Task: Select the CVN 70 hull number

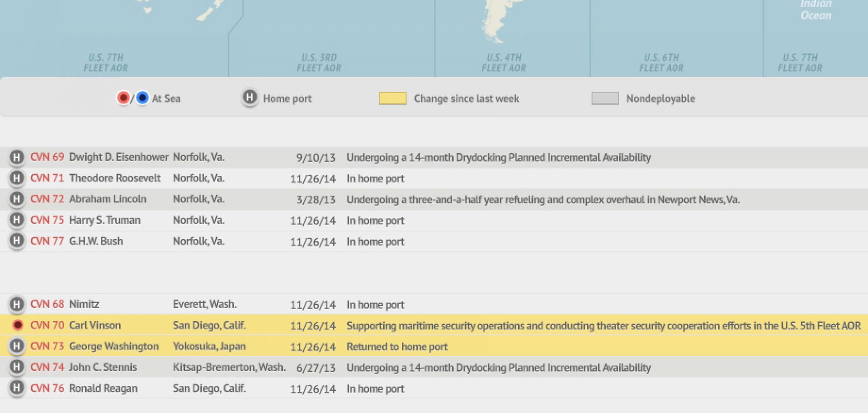Action: [47, 325]
